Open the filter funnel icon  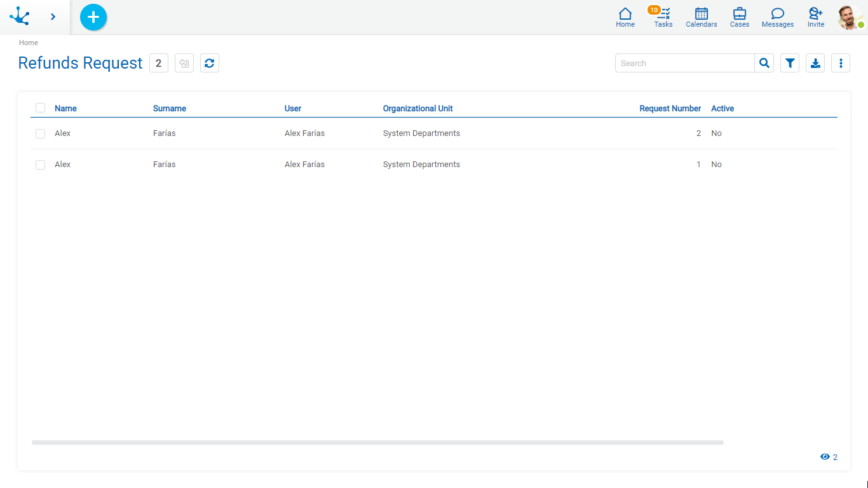pyautogui.click(x=790, y=63)
